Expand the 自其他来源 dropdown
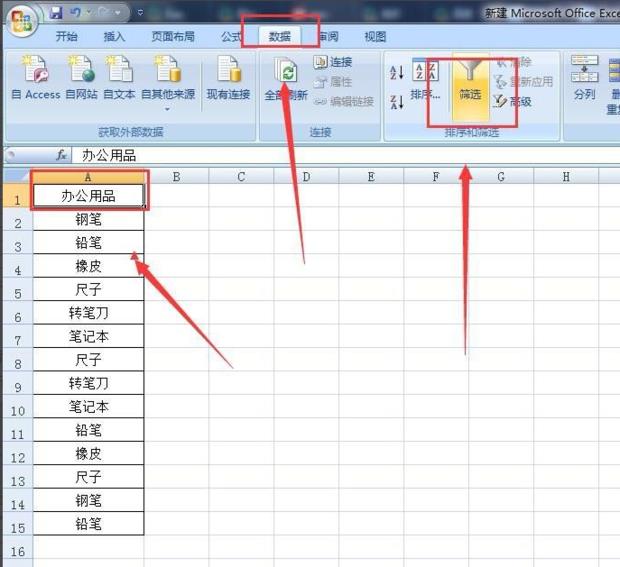 (x=167, y=108)
